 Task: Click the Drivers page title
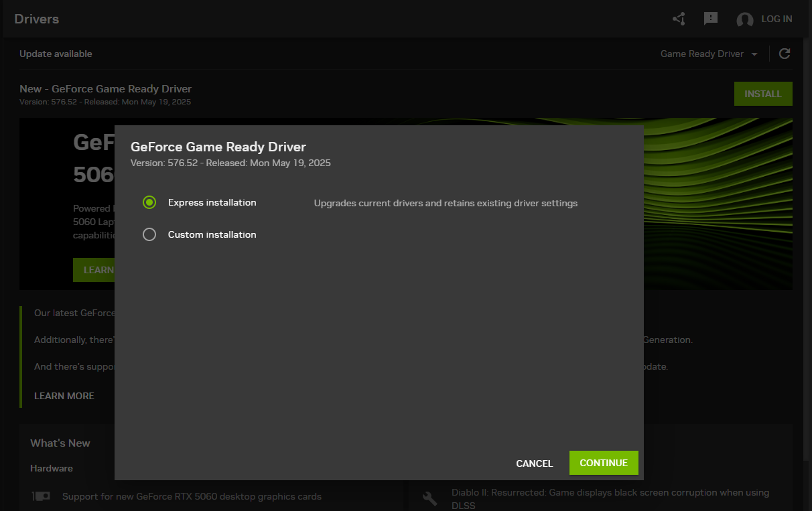pos(37,19)
